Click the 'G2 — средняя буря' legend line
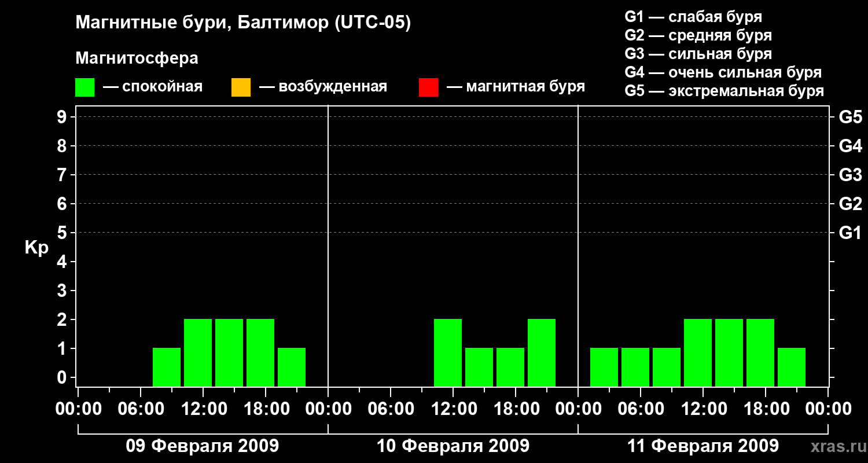This screenshot has height=463, width=868. [x=698, y=35]
